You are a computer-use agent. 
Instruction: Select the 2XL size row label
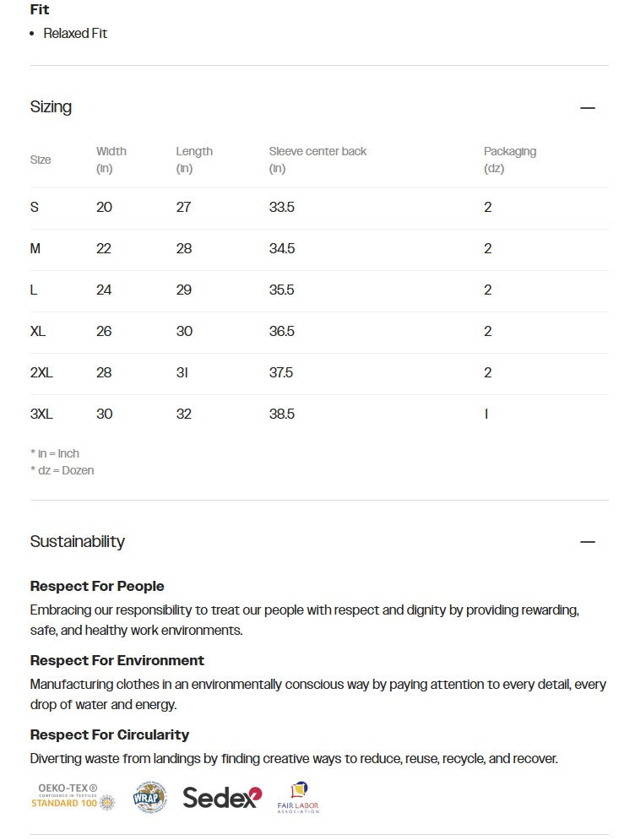tap(41, 373)
